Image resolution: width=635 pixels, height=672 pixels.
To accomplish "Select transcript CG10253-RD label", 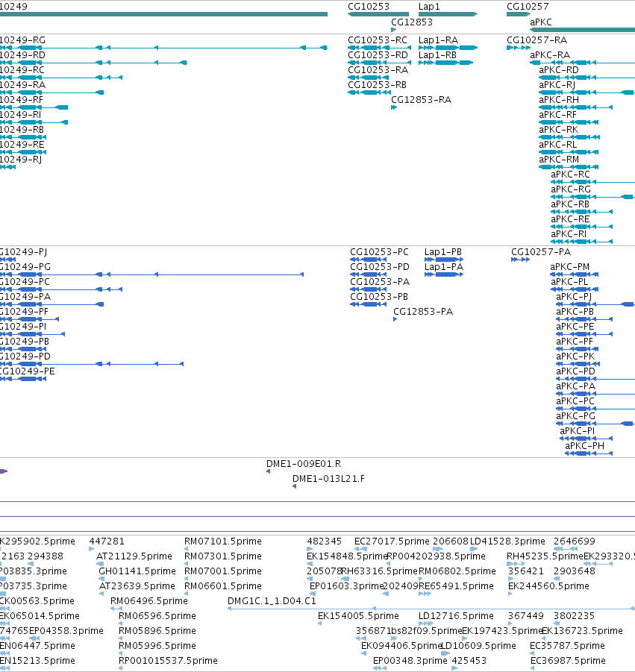I will [x=378, y=55].
